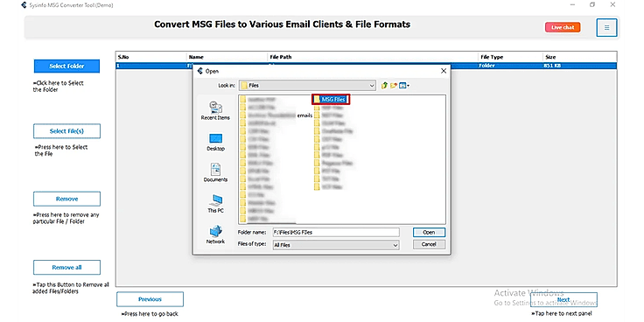
Task: Cancel the Open dialog
Action: coord(429,244)
